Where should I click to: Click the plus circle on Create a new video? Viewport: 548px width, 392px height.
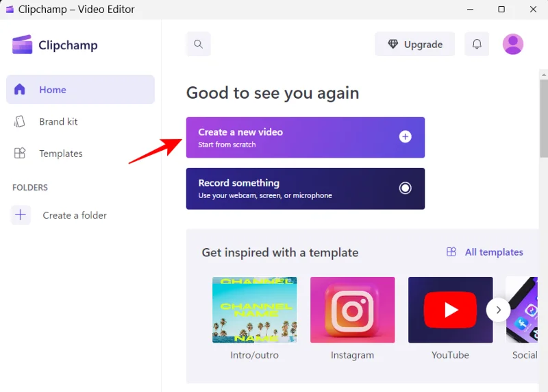point(405,137)
